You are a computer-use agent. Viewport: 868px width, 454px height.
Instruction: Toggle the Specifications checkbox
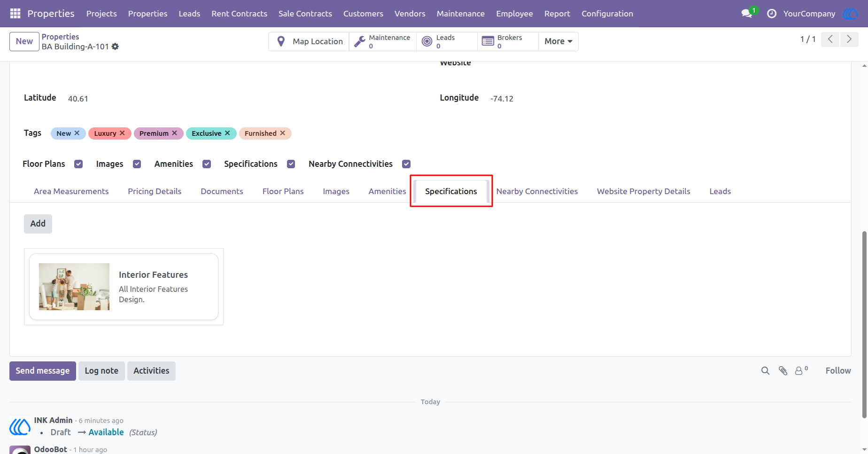291,164
